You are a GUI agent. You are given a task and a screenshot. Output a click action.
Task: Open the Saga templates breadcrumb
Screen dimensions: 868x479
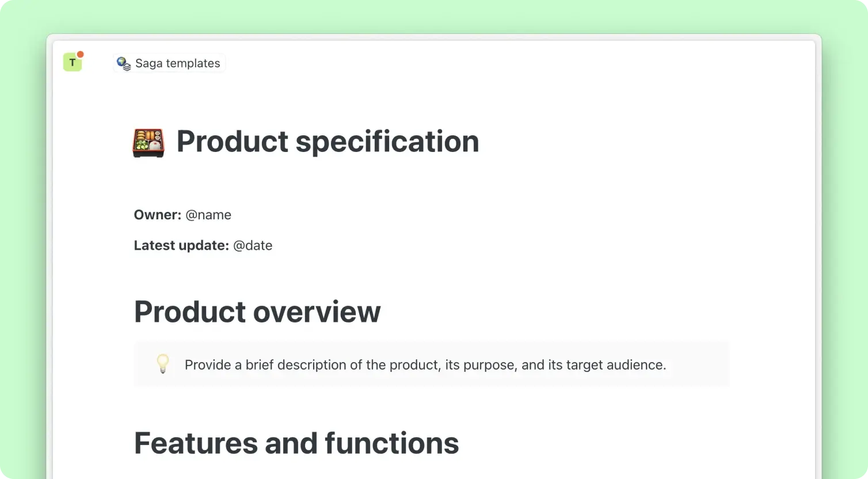pyautogui.click(x=177, y=63)
